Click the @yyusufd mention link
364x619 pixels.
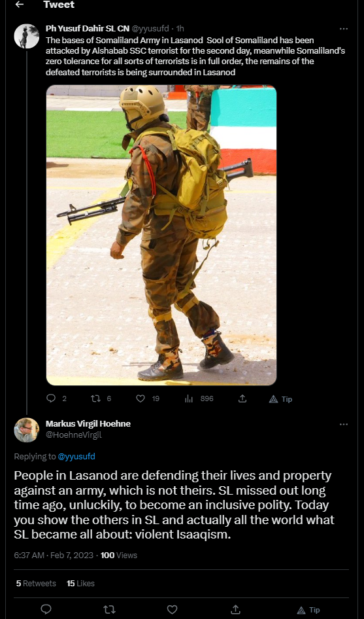tap(76, 456)
